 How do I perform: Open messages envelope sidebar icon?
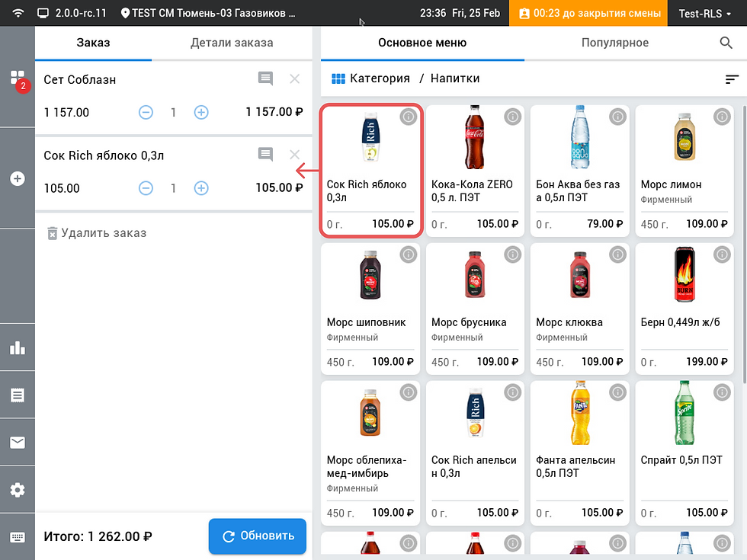click(18, 443)
